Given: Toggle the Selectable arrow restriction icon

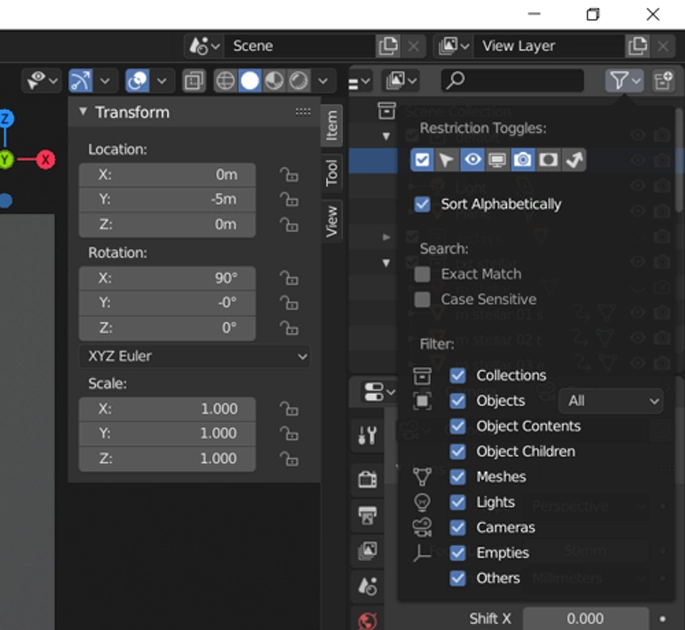Looking at the screenshot, I should tap(446, 160).
